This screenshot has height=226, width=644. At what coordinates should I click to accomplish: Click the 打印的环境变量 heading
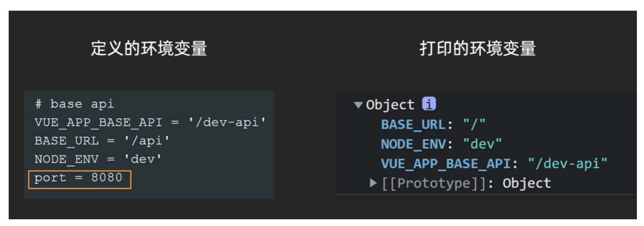coord(477,48)
